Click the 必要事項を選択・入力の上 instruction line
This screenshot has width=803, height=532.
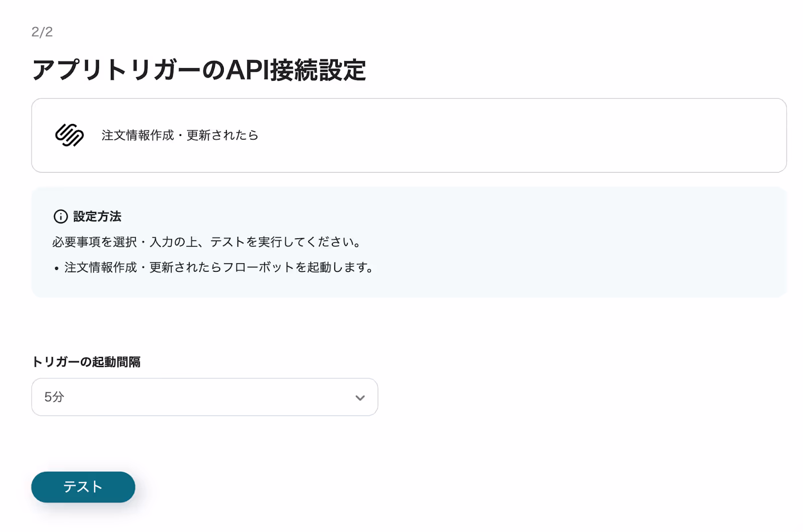click(x=207, y=242)
